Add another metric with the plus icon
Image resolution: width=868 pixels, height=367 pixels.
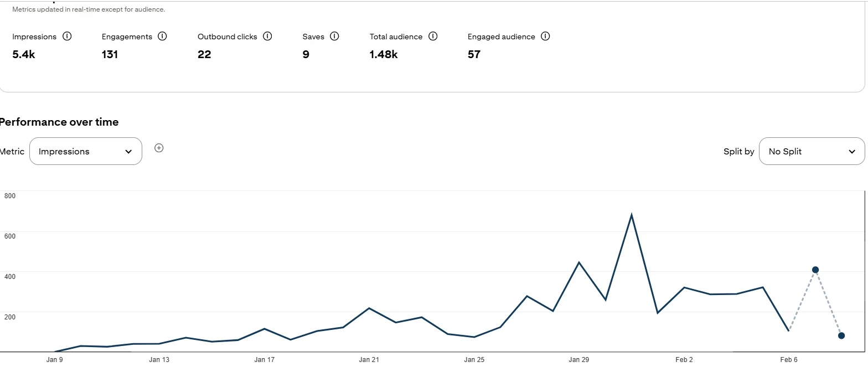pyautogui.click(x=159, y=148)
